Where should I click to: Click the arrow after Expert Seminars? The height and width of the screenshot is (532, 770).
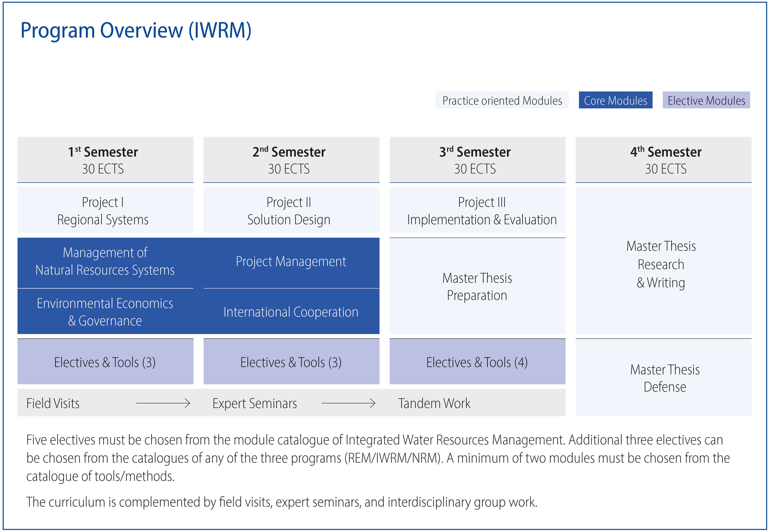click(x=349, y=403)
